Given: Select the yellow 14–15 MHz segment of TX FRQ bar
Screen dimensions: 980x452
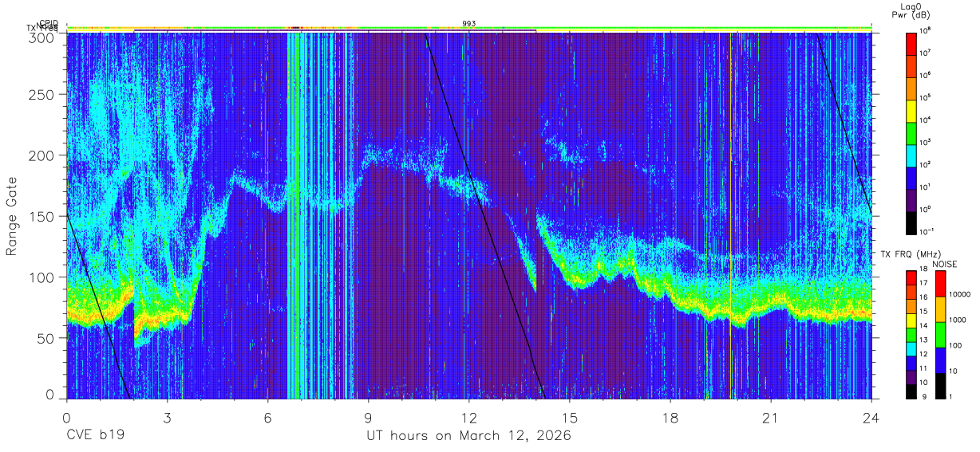Looking at the screenshot, I should (x=911, y=320).
